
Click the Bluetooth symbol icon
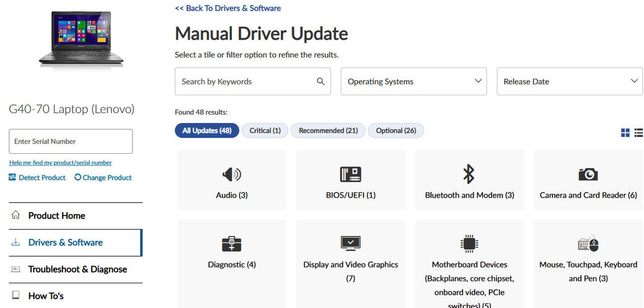pyautogui.click(x=469, y=174)
